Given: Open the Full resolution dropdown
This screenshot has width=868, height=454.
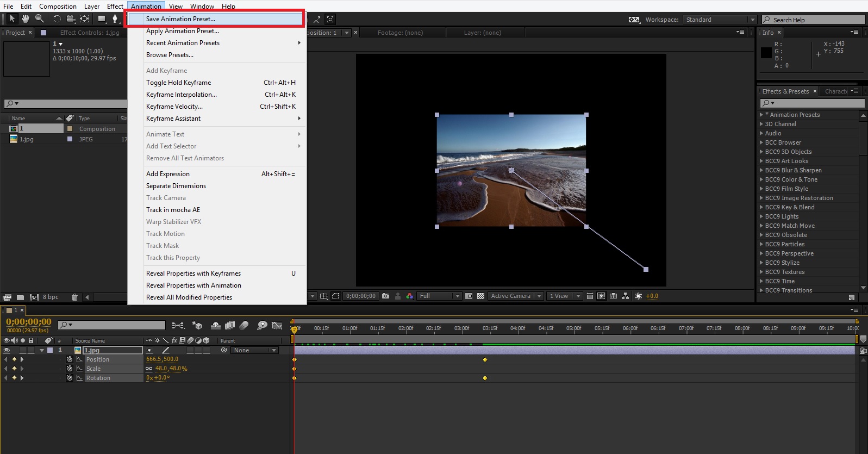Looking at the screenshot, I should [x=439, y=296].
